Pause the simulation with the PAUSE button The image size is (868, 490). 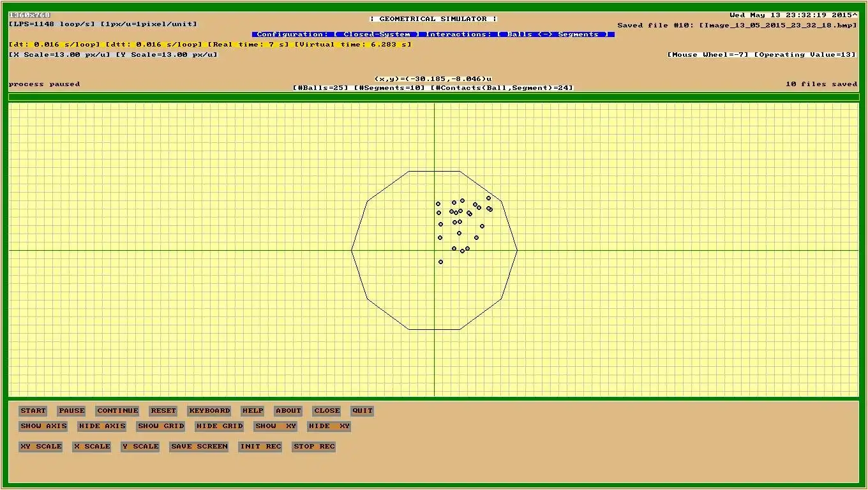point(71,411)
